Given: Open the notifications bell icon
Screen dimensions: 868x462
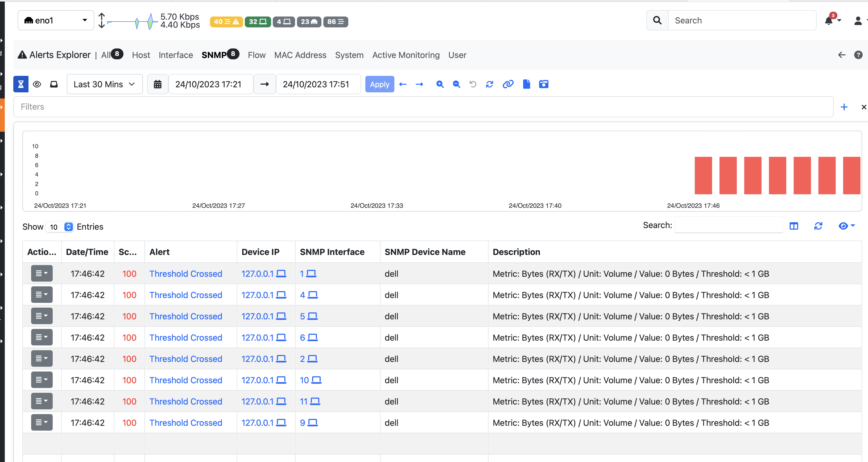Looking at the screenshot, I should pos(829,21).
